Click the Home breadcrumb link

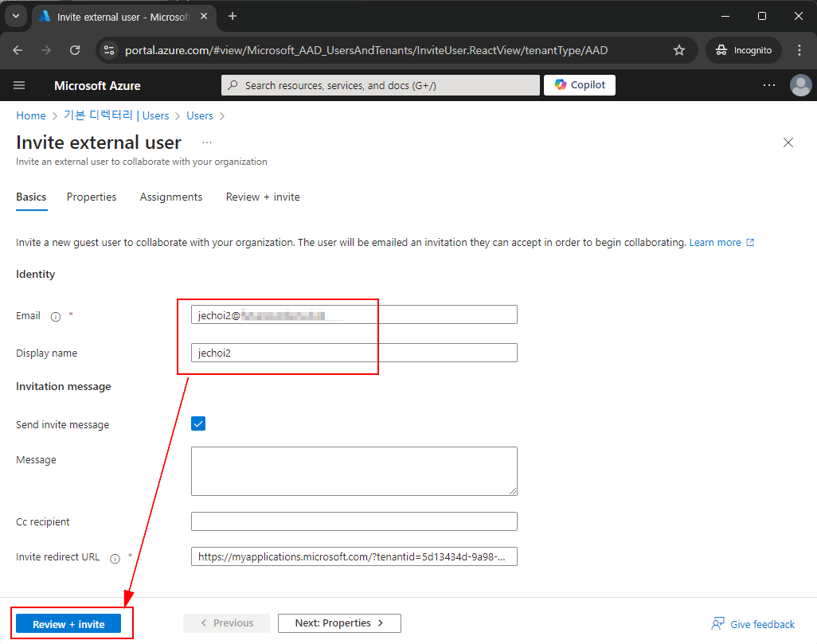[x=31, y=115]
